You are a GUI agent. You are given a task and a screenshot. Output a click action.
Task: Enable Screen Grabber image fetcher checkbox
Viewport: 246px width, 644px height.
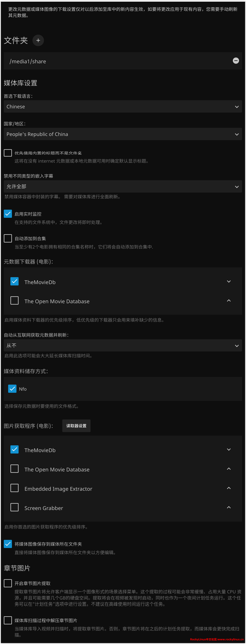[14, 507]
